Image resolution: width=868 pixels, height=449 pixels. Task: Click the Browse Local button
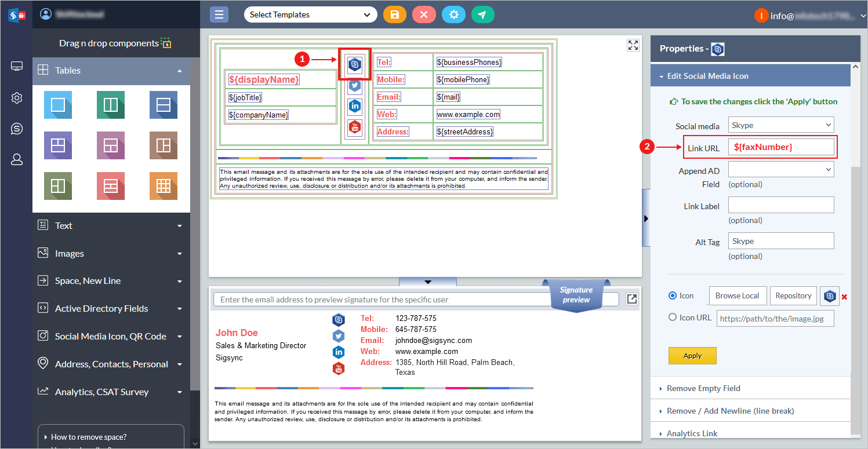pyautogui.click(x=737, y=295)
